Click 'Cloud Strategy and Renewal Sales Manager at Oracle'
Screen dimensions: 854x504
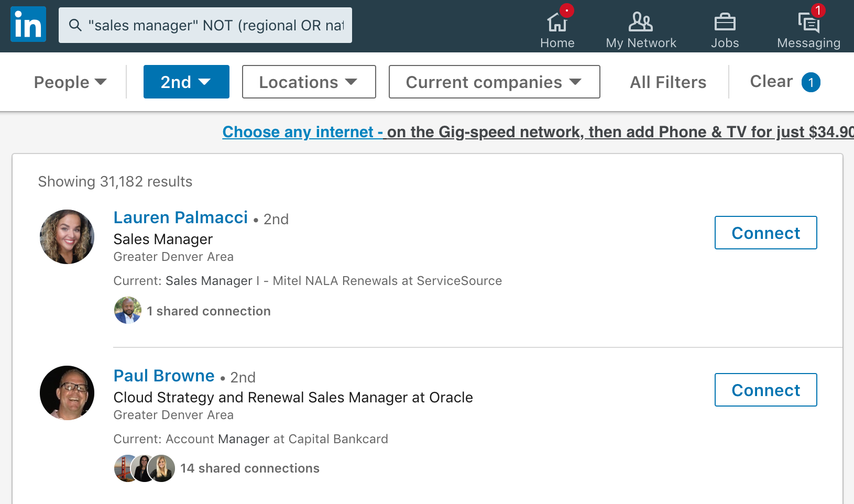coord(293,398)
